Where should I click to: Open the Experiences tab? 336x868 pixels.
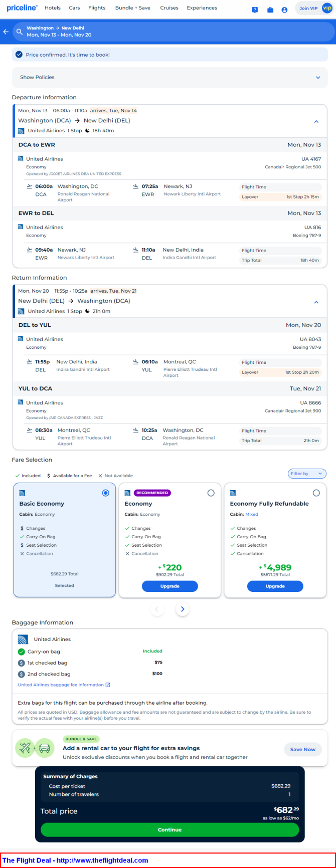pos(202,8)
